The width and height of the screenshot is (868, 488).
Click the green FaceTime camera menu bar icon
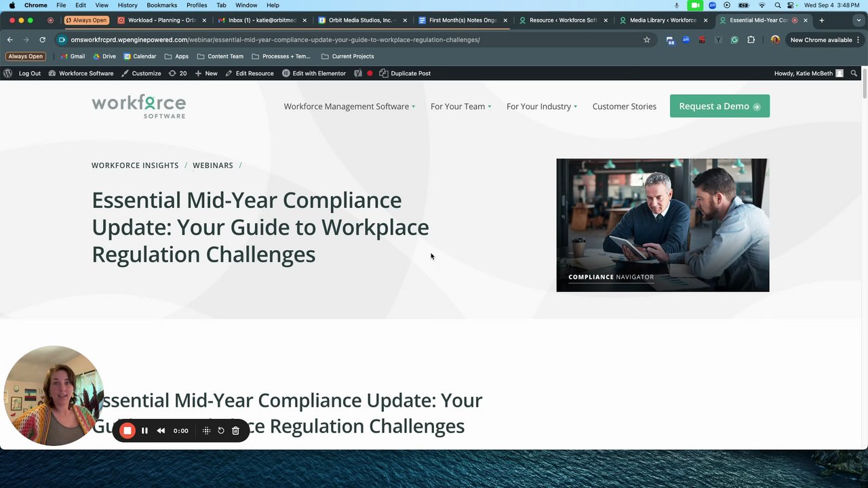(x=695, y=5)
